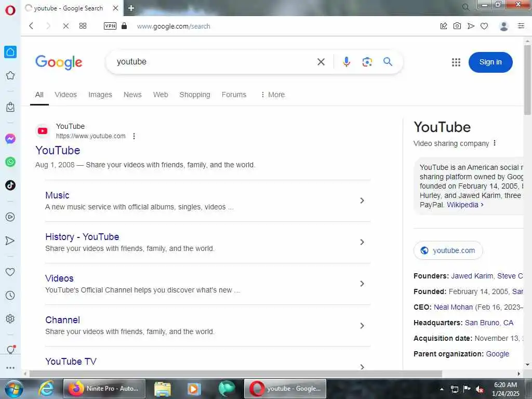
Task: Switch to the Web results tab
Action: coord(161,95)
